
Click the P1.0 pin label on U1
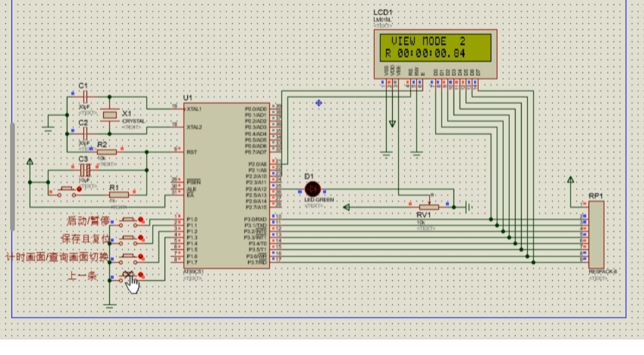point(192,219)
